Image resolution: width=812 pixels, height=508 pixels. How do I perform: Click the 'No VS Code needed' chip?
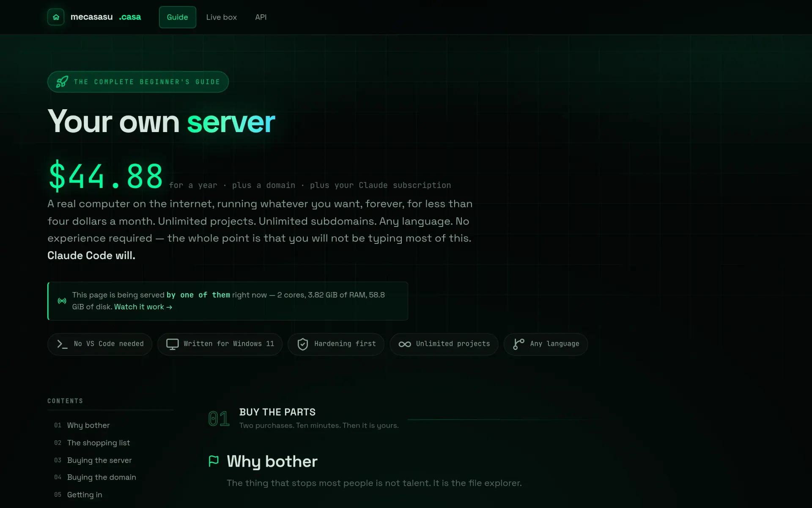click(x=100, y=344)
